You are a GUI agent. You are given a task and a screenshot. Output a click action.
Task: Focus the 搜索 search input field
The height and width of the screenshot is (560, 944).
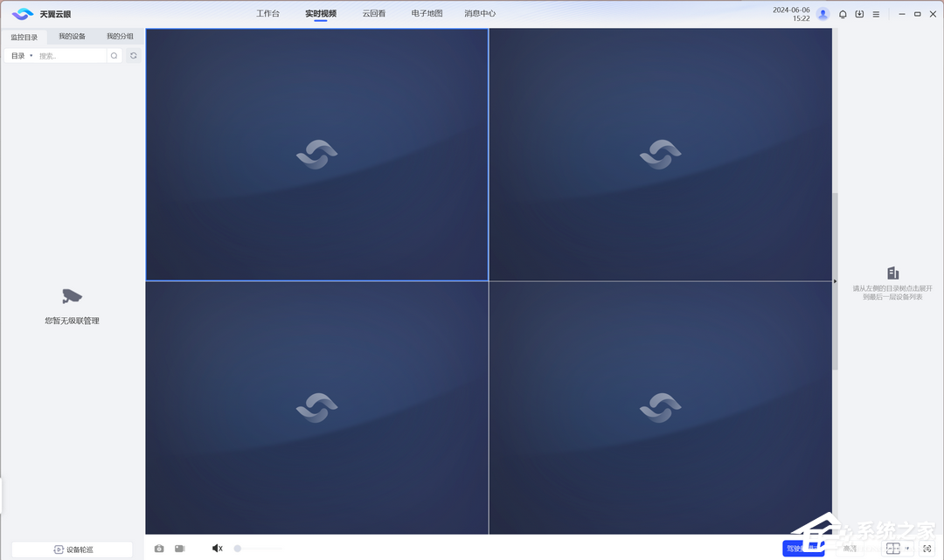pos(71,56)
